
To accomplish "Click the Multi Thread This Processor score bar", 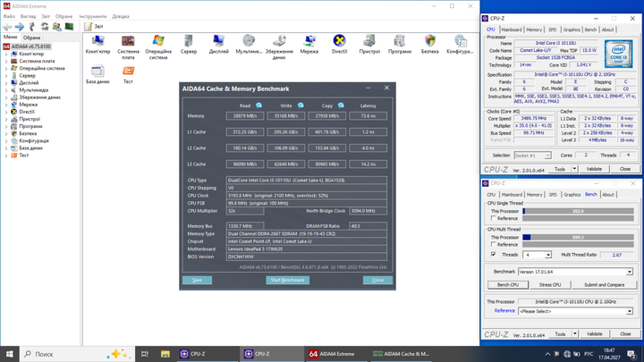I will tap(579, 237).
